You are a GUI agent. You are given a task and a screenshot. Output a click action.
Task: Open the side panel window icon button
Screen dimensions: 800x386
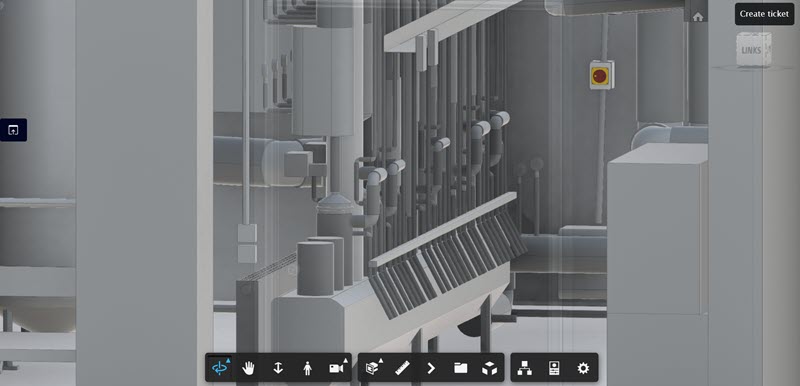[13, 130]
